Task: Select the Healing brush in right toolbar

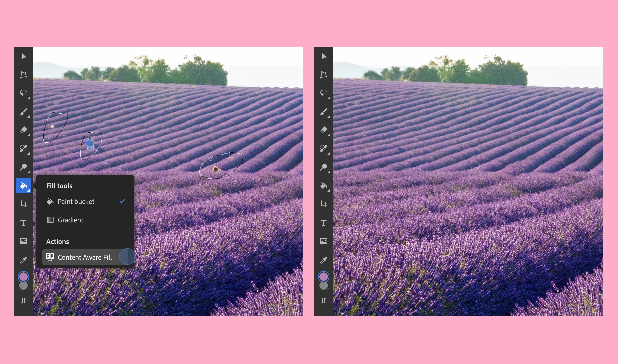Action: point(324,148)
